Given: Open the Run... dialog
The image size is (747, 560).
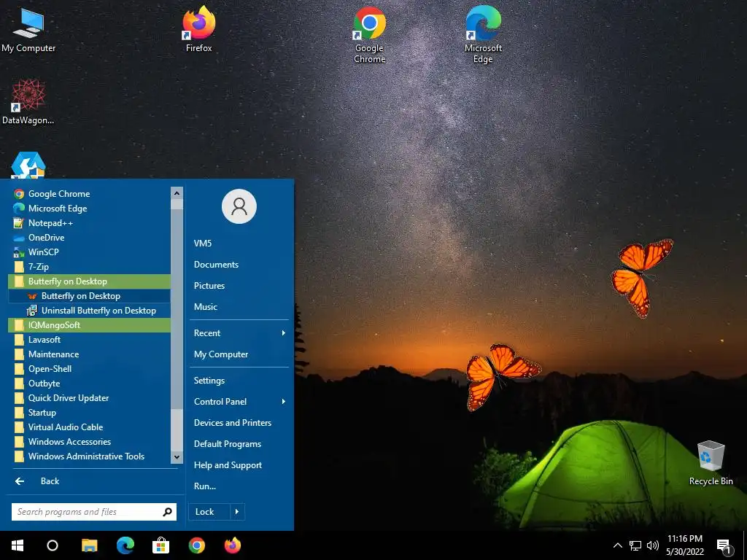Looking at the screenshot, I should [239, 486].
